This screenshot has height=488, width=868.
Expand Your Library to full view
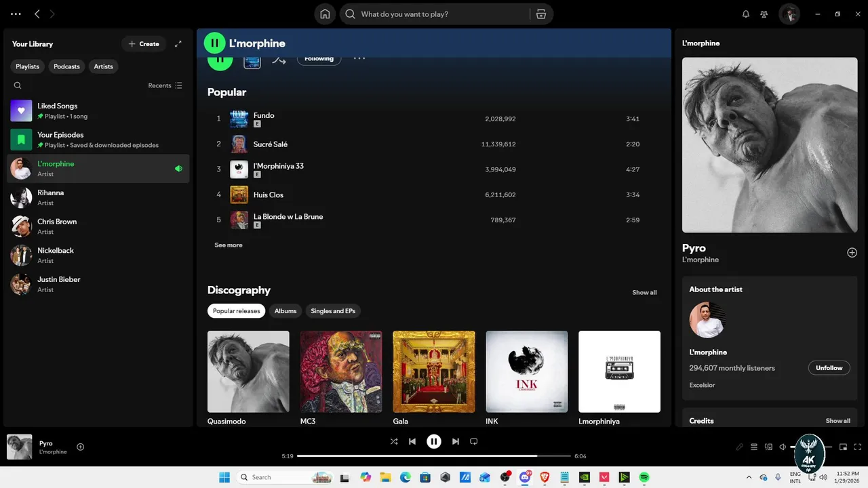click(178, 44)
